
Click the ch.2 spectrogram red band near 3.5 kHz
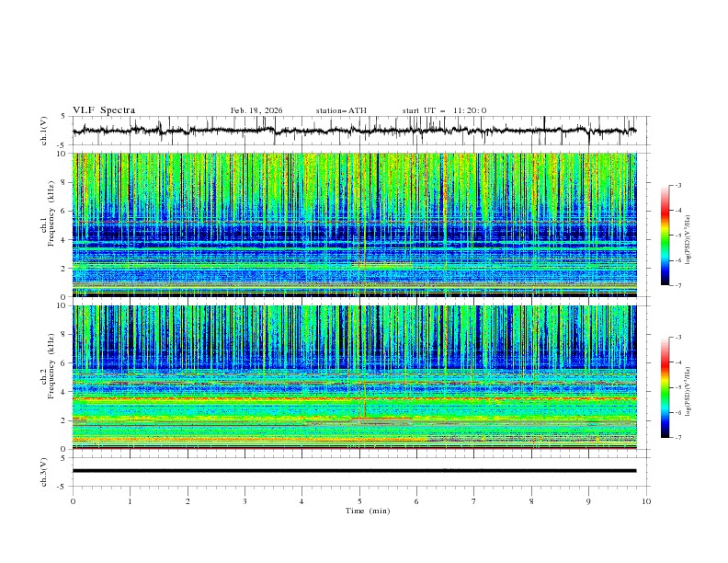click(x=355, y=398)
